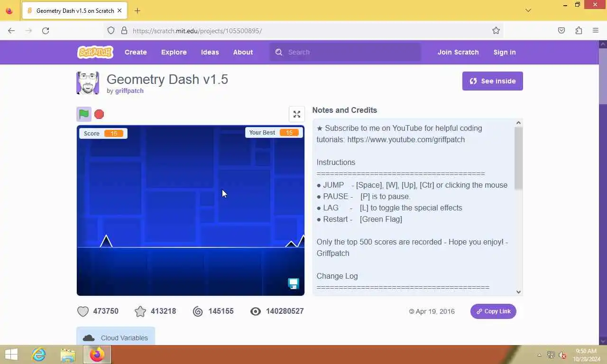This screenshot has height=364, width=607.
Task: Click the See inside button
Action: 493,81
